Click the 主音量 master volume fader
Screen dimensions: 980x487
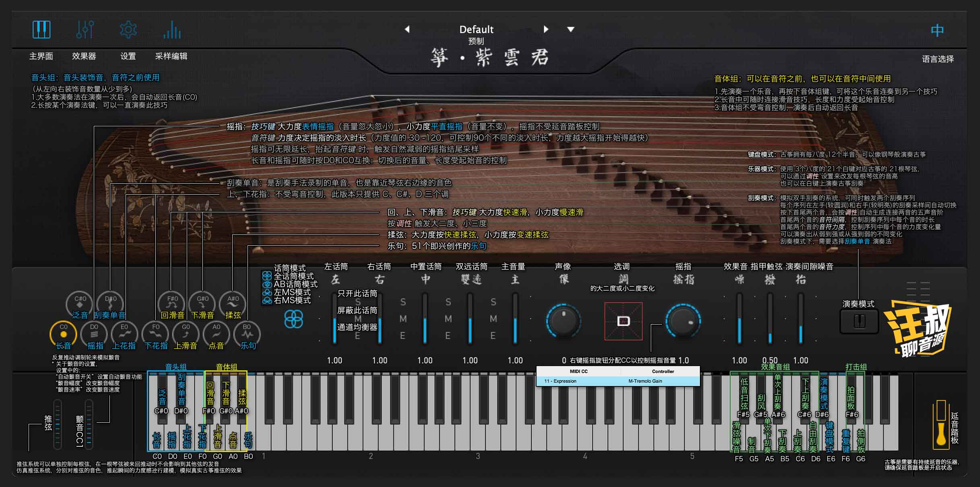point(516,318)
